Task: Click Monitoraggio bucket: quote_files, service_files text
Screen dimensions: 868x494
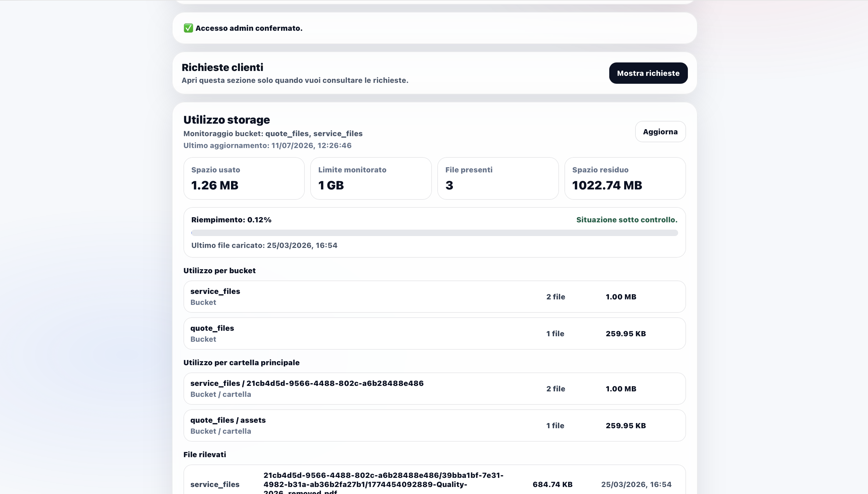Action: pyautogui.click(x=273, y=134)
